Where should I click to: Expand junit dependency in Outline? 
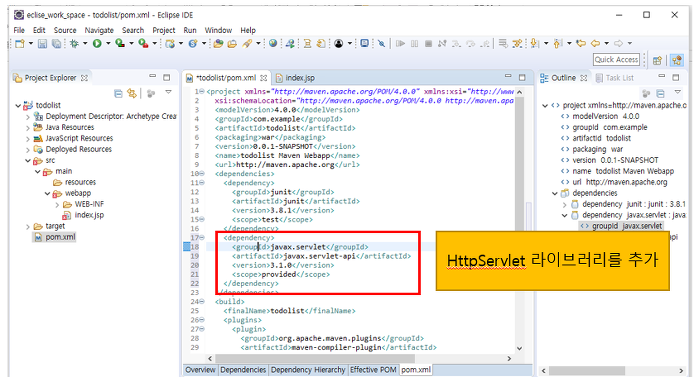[x=564, y=204]
